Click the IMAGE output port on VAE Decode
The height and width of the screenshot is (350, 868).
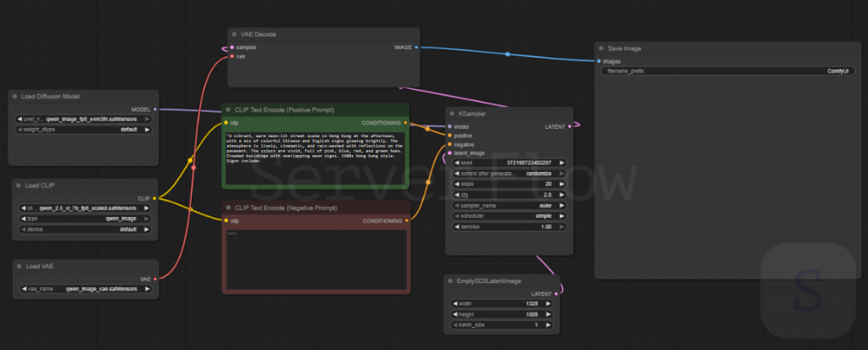[x=416, y=47]
